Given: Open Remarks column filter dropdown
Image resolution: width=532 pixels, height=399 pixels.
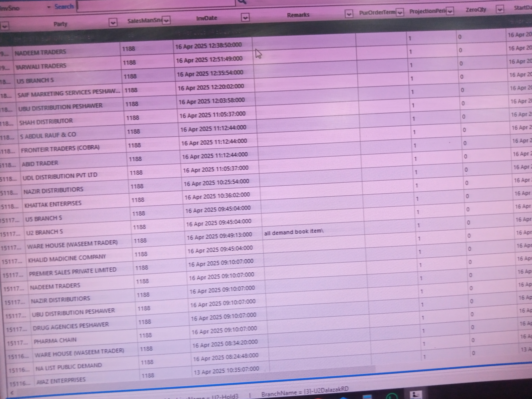Looking at the screenshot, I should coord(349,14).
